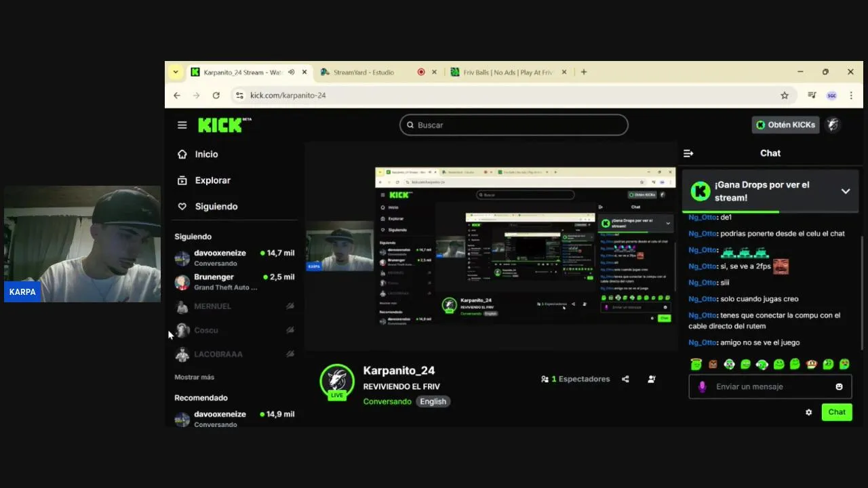Focus the Enviar un mensaje field
The width and height of the screenshot is (868, 488).
point(770,386)
